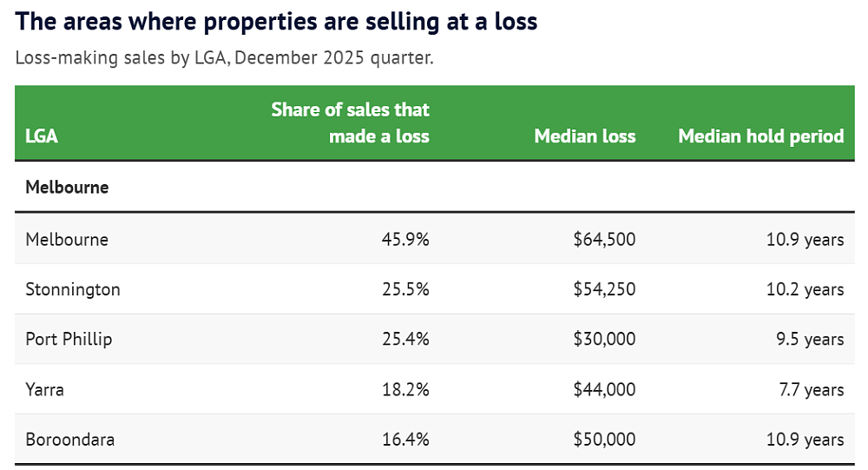Click the $64,500 median loss value

tap(604, 240)
